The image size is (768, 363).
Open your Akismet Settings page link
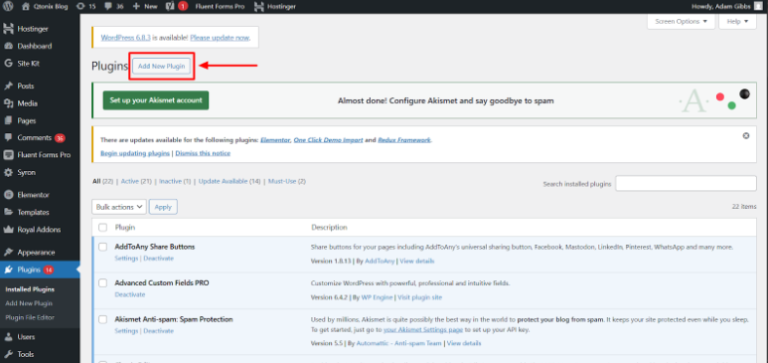point(423,329)
